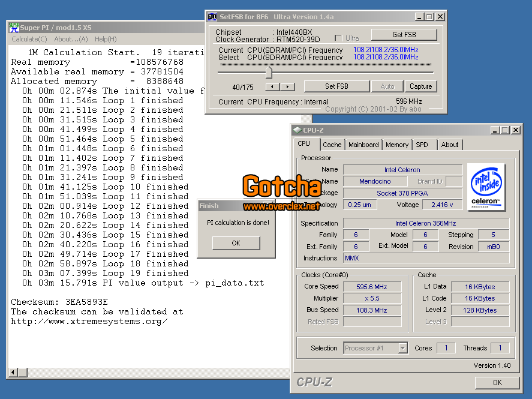The image size is (532, 399).
Task: Switch to the Mainboard tab in CPU-Z
Action: [x=363, y=145]
